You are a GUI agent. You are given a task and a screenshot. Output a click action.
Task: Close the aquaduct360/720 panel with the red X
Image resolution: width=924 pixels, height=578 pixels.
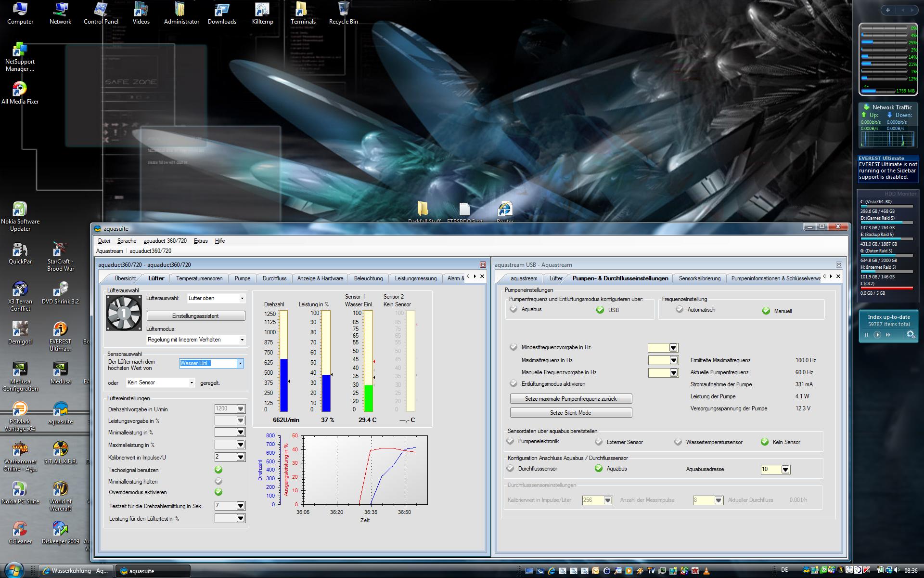[483, 264]
